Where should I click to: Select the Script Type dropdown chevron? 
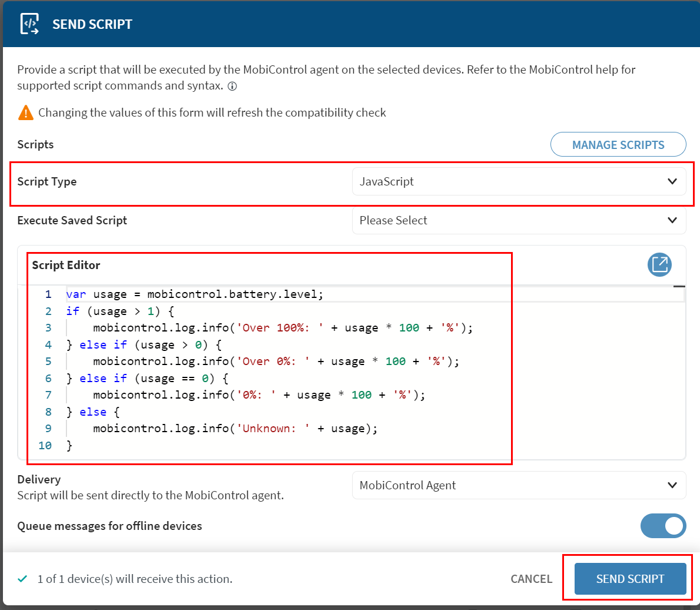pos(672,181)
